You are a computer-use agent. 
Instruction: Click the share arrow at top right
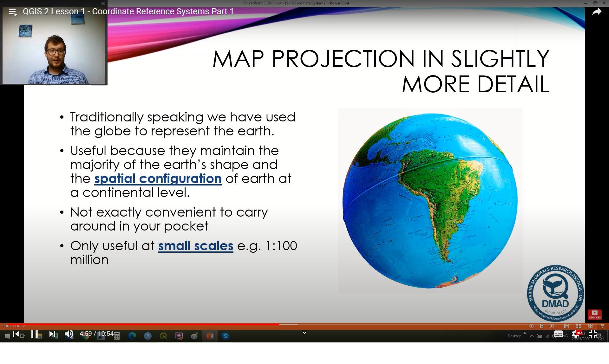coord(597,11)
